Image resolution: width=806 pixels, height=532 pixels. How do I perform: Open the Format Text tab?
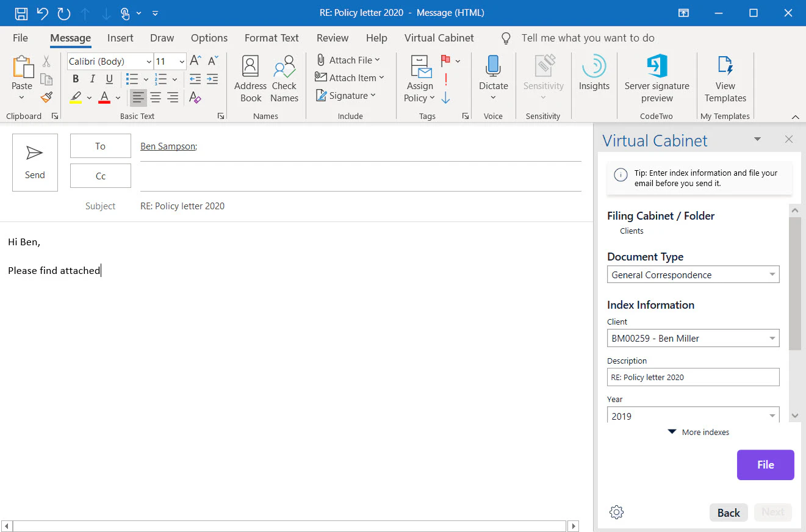271,38
